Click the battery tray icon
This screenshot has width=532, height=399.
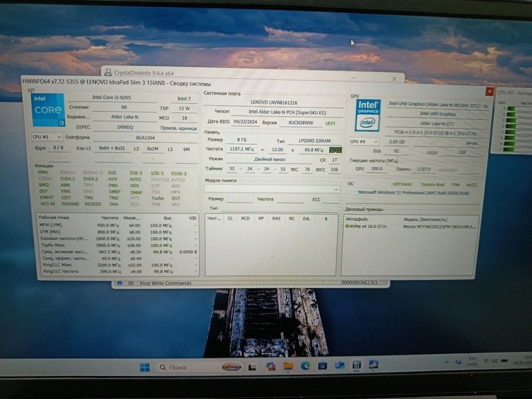504,360
